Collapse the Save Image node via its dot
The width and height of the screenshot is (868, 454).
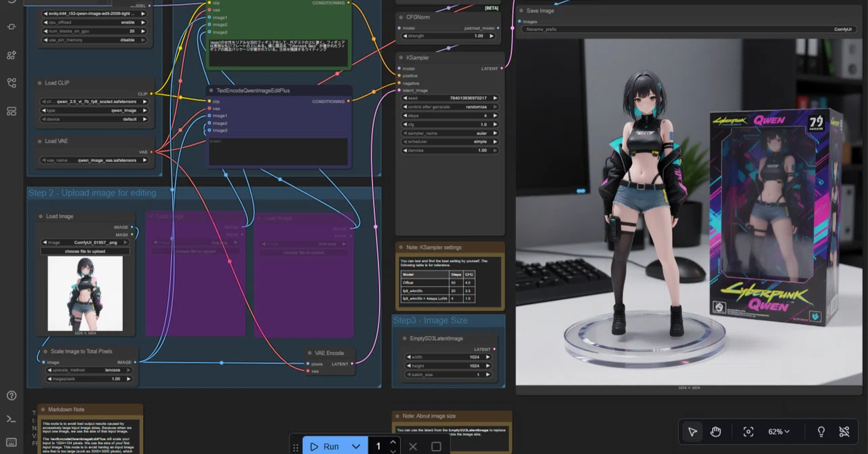pos(521,11)
